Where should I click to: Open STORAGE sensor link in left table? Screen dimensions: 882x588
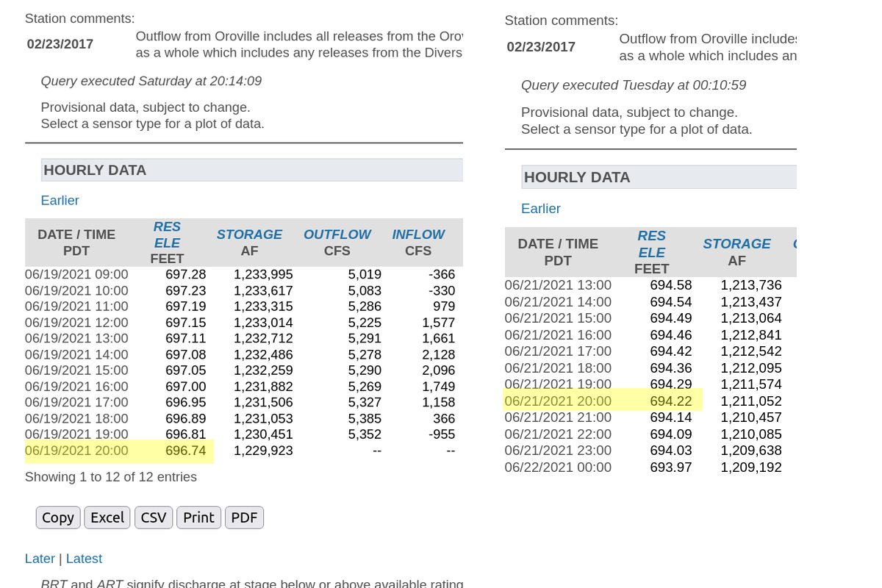point(249,234)
